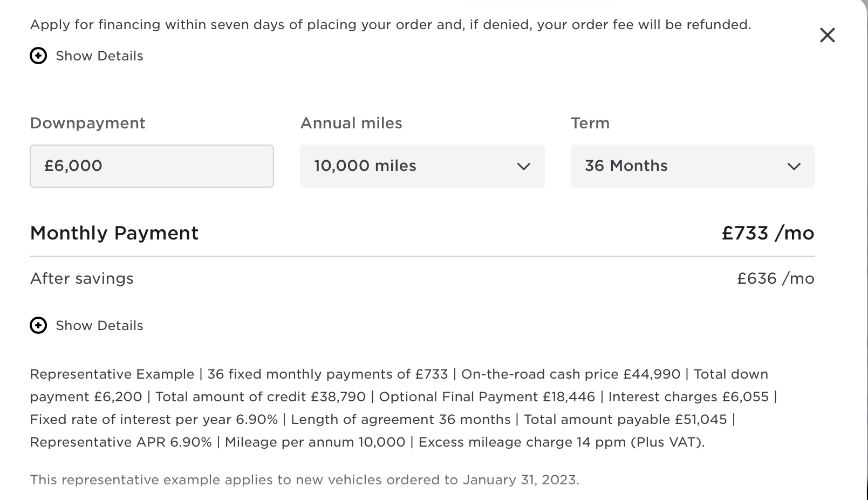The height and width of the screenshot is (500, 868).
Task: Click the plus icon below After savings
Action: point(38,325)
